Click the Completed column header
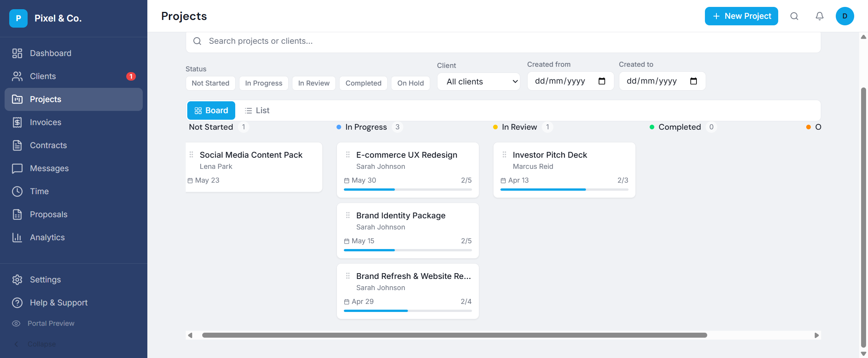The height and width of the screenshot is (358, 868). point(680,127)
